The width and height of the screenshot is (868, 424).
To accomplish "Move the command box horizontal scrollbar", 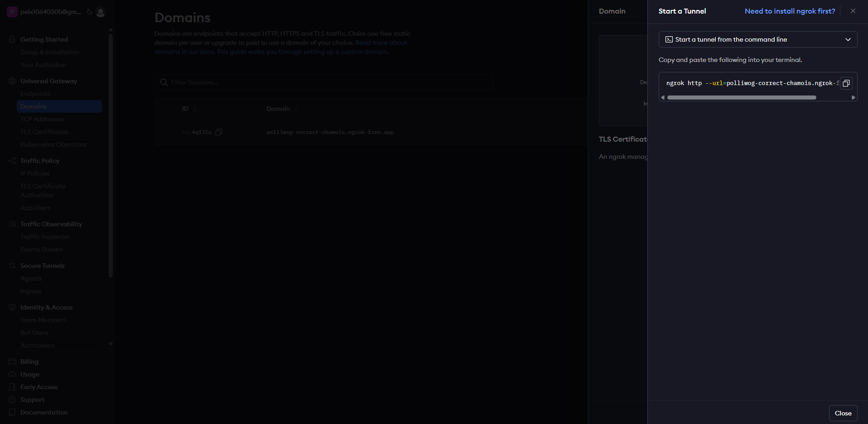I will (x=742, y=97).
